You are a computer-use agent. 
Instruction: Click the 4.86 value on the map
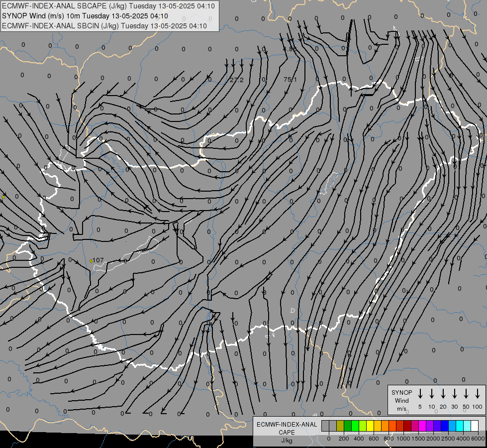[289, 49]
